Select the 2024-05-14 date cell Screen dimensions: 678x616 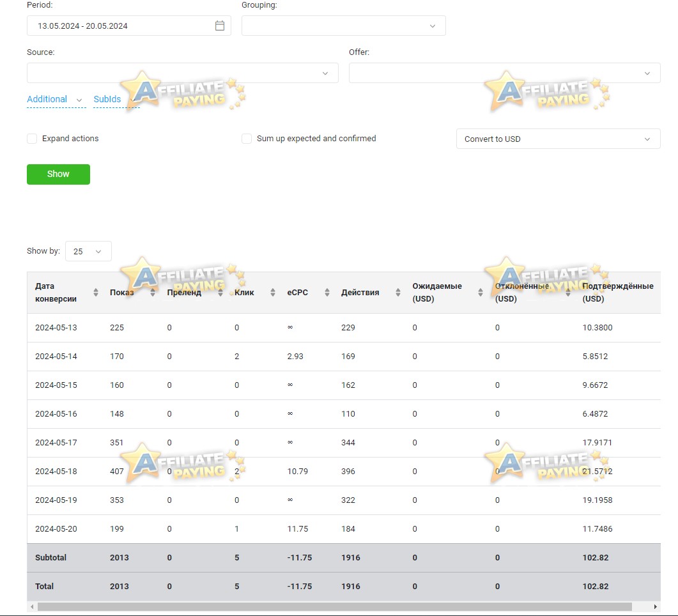pos(56,356)
